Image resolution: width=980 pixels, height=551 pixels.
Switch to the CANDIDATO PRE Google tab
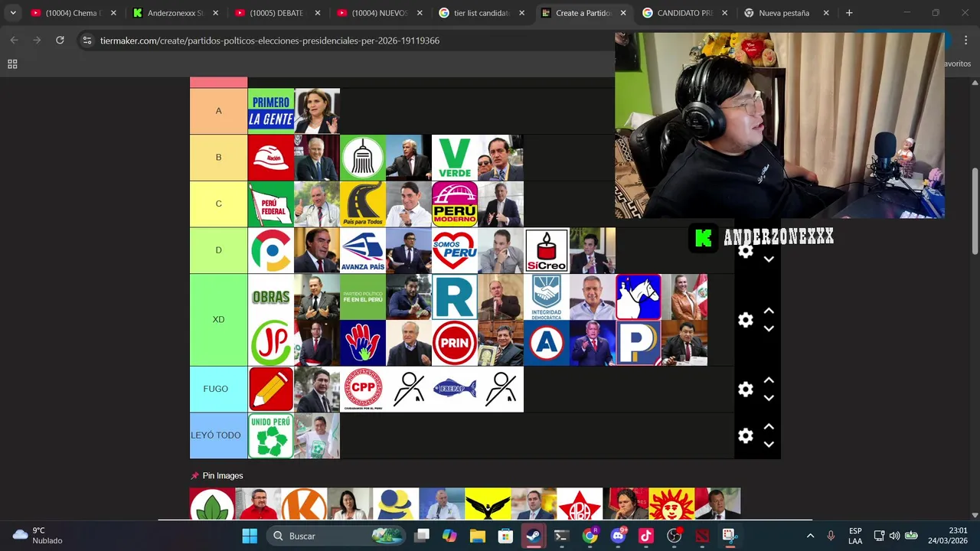pyautogui.click(x=685, y=13)
